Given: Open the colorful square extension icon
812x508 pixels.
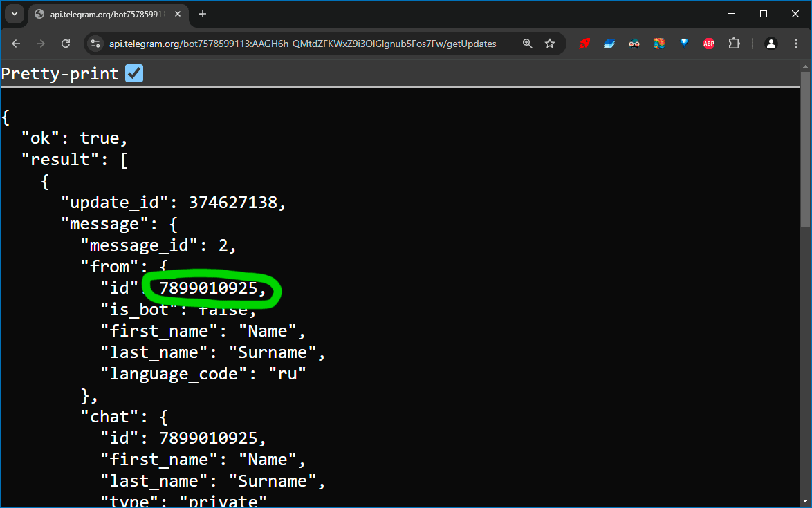Looking at the screenshot, I should coord(659,44).
